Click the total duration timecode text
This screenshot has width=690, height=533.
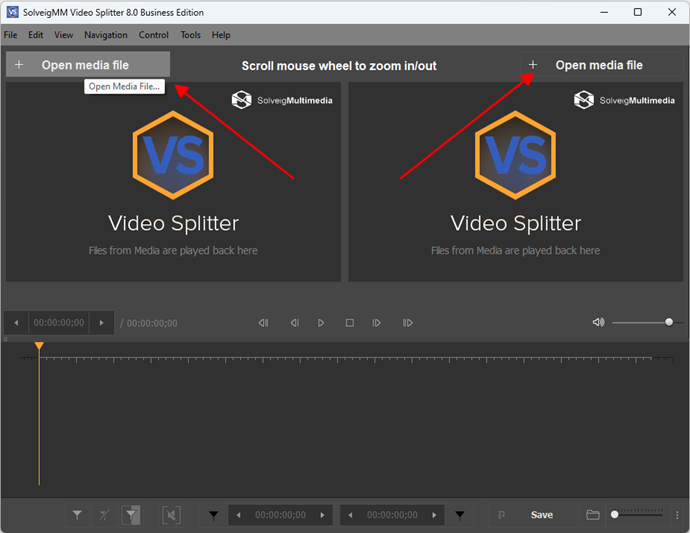click(152, 323)
